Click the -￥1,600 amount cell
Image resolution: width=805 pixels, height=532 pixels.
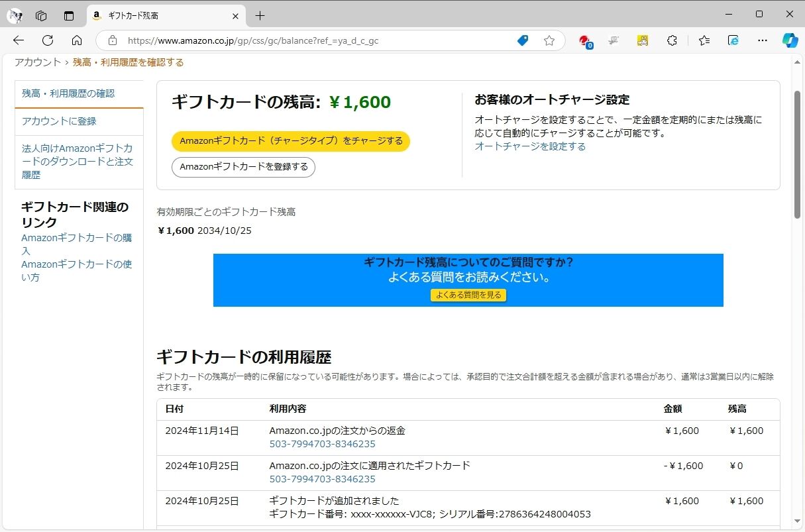click(683, 466)
